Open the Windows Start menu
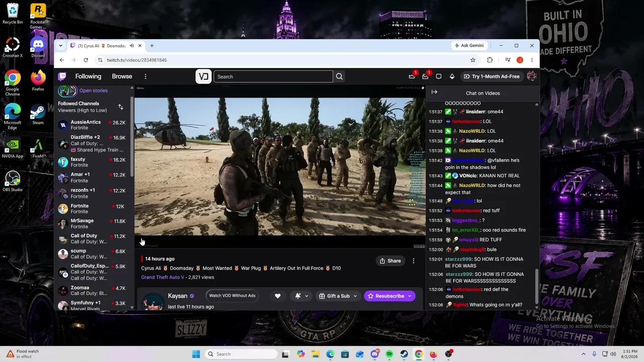Screen dimensions: 644x362 (x=196, y=354)
